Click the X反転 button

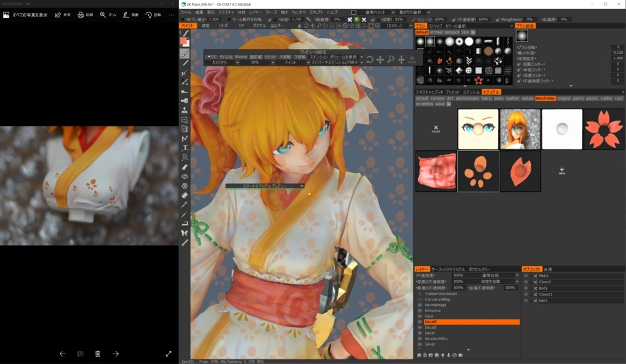click(x=285, y=57)
